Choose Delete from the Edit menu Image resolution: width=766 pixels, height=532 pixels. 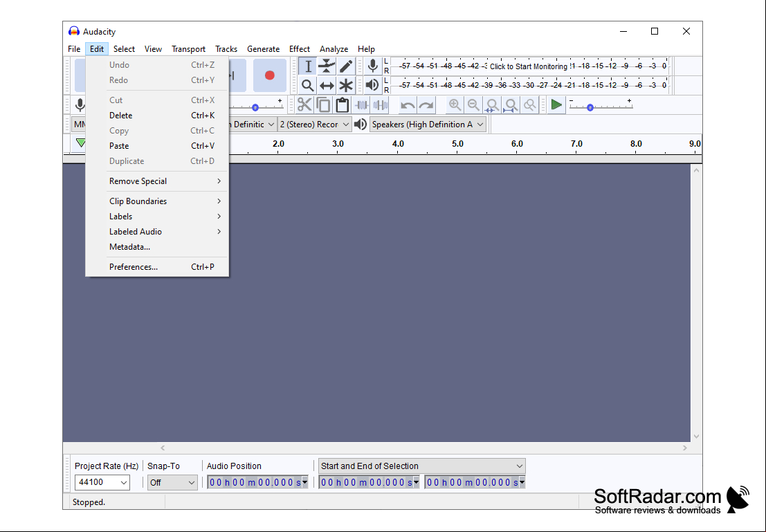coord(157,116)
